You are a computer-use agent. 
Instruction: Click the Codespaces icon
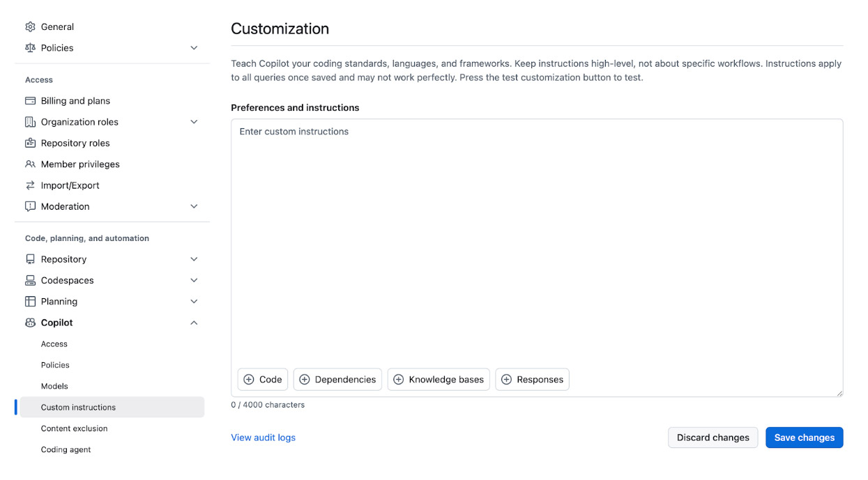30,280
